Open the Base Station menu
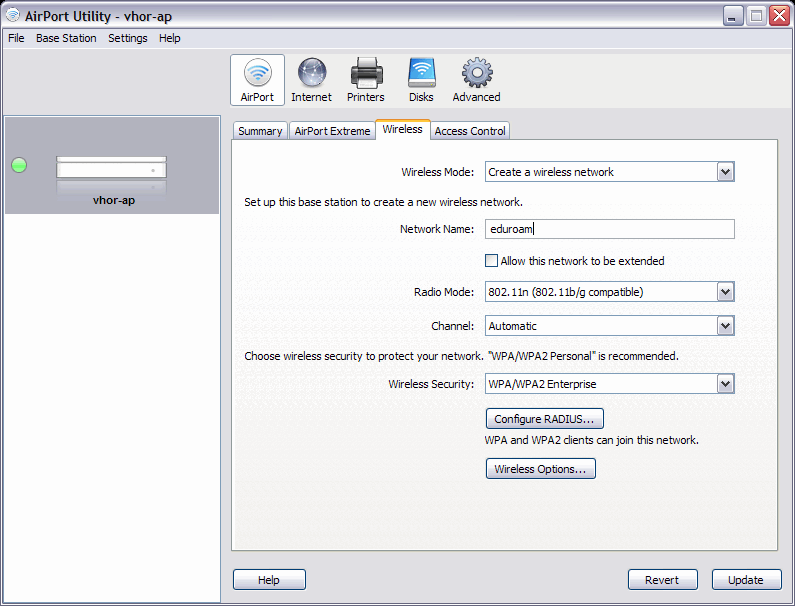The image size is (795, 606). 66,38
